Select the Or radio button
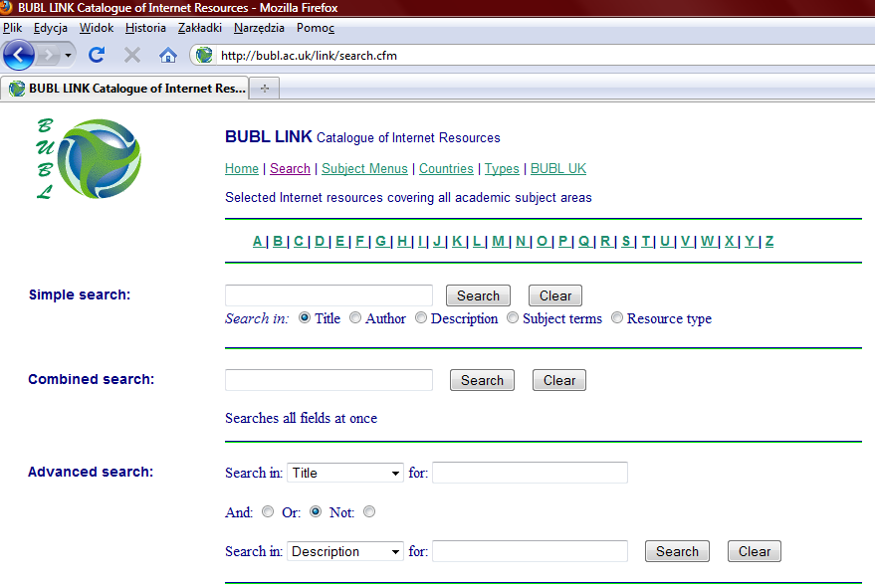Image resolution: width=875 pixels, height=588 pixels. coord(316,511)
